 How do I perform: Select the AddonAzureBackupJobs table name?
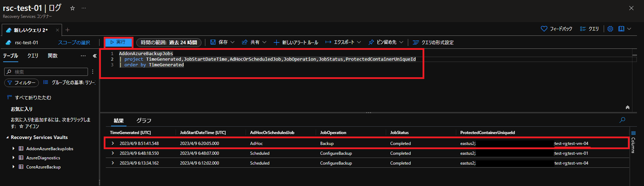click(x=50, y=149)
